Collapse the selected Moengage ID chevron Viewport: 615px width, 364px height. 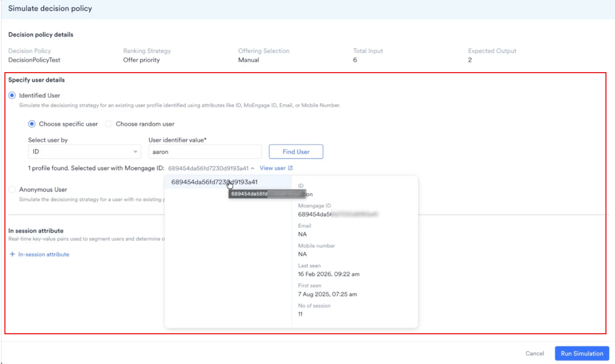(253, 168)
